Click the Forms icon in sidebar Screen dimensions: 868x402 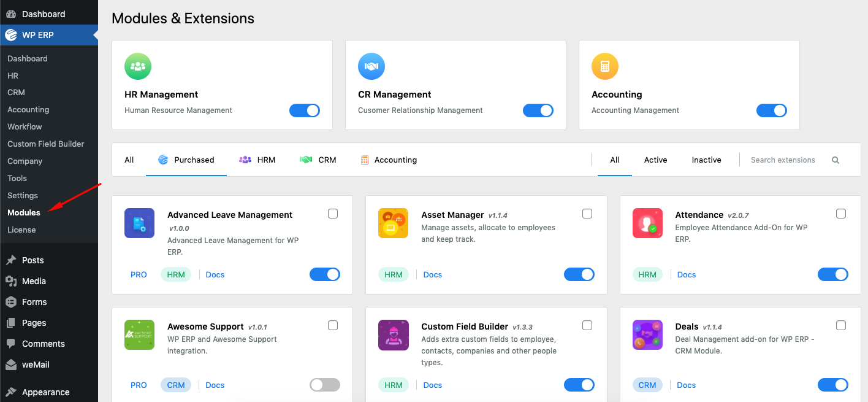[11, 302]
